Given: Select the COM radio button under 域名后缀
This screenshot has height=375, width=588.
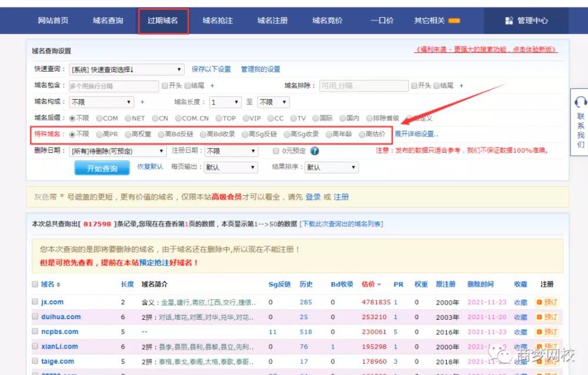Looking at the screenshot, I should [99, 119].
